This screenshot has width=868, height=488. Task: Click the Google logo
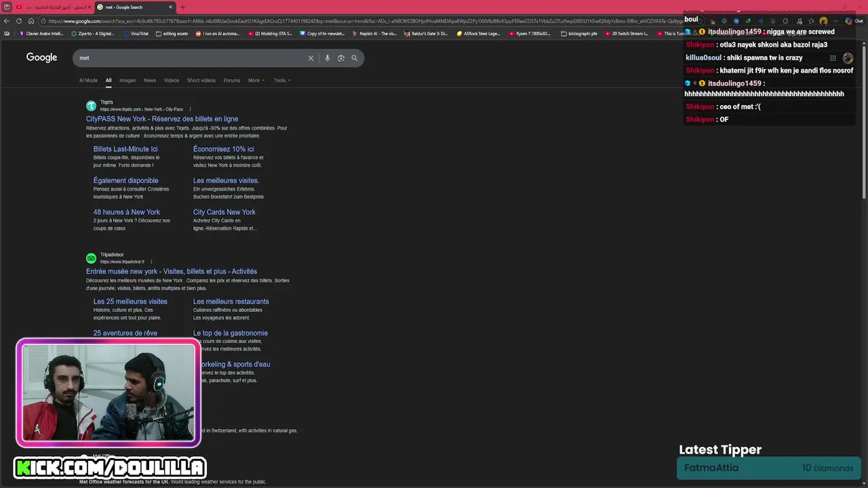[x=41, y=58]
